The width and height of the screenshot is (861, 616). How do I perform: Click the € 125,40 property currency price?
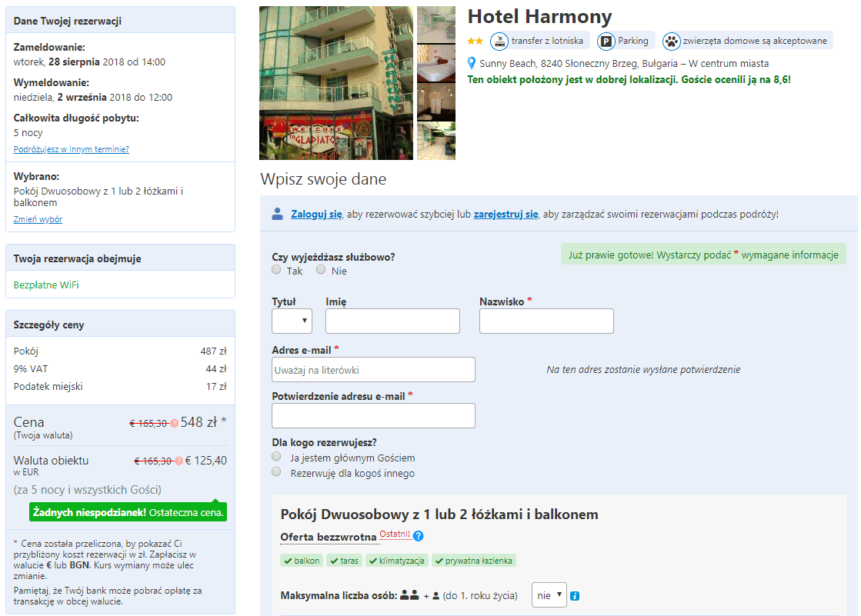pos(206,461)
